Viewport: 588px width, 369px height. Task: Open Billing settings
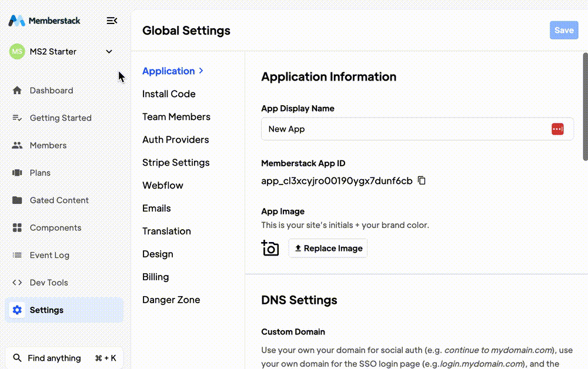pyautogui.click(x=156, y=277)
